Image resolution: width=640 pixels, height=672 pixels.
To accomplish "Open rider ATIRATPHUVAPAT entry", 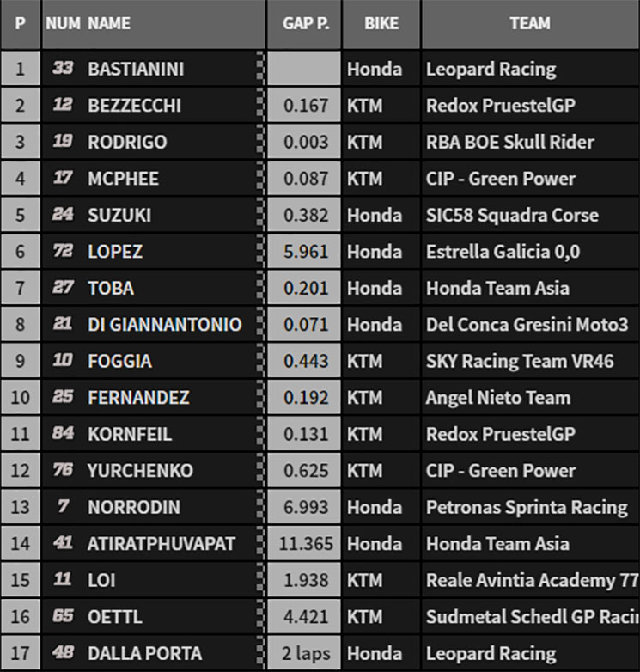I will coord(162,544).
